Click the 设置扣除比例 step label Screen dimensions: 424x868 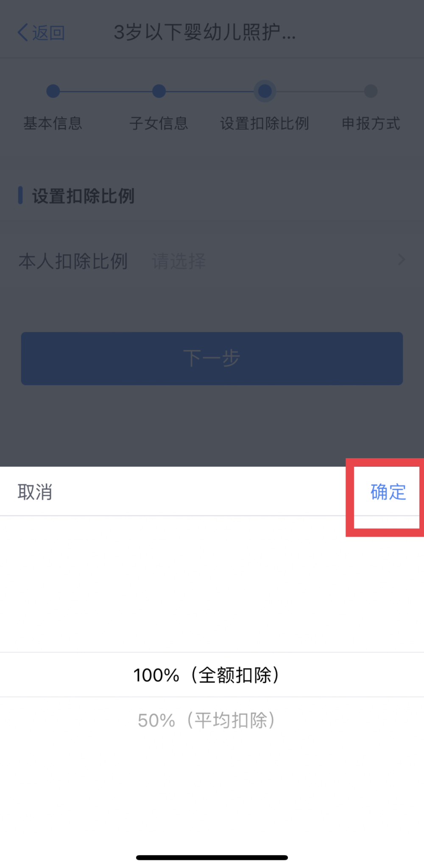(265, 123)
